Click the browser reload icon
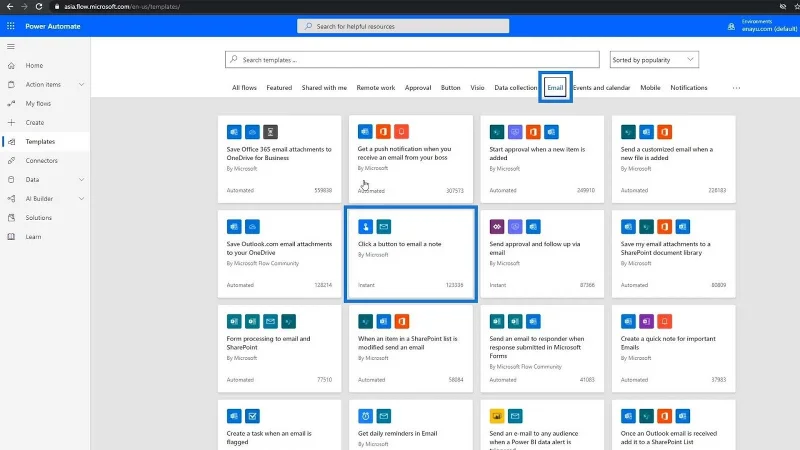 tap(39, 7)
